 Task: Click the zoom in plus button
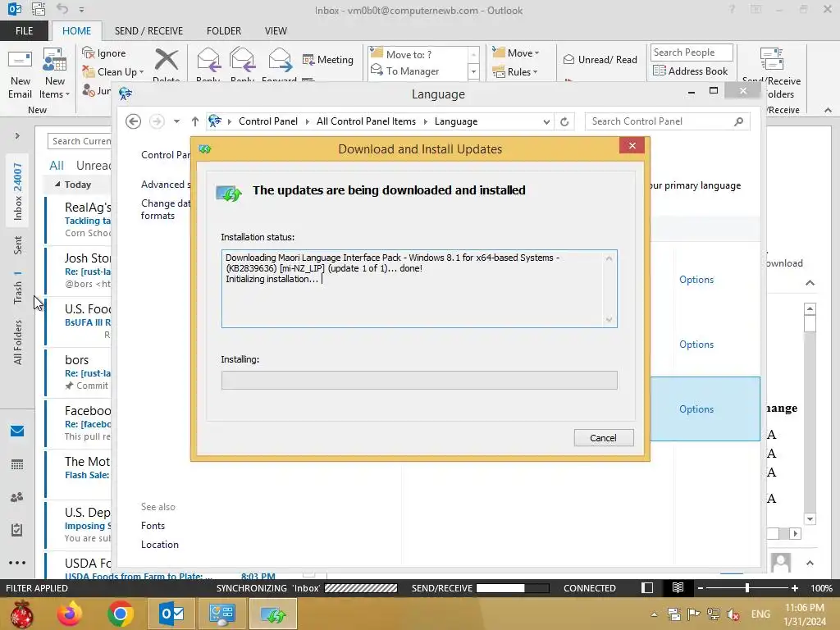[794, 587]
